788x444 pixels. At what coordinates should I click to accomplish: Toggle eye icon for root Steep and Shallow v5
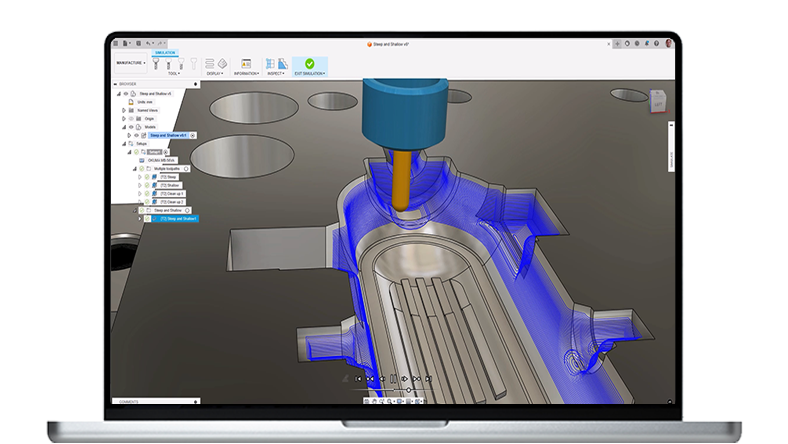(124, 93)
